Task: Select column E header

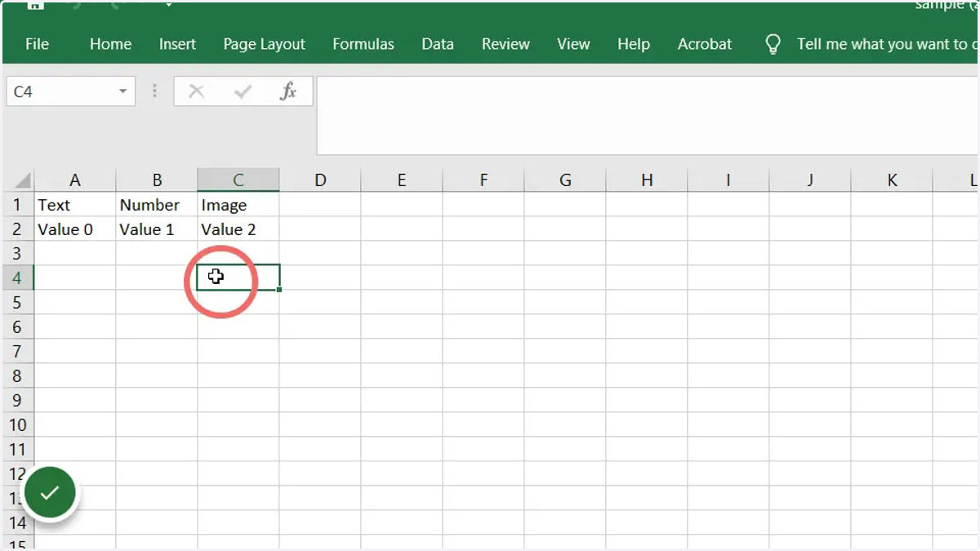Action: (402, 180)
